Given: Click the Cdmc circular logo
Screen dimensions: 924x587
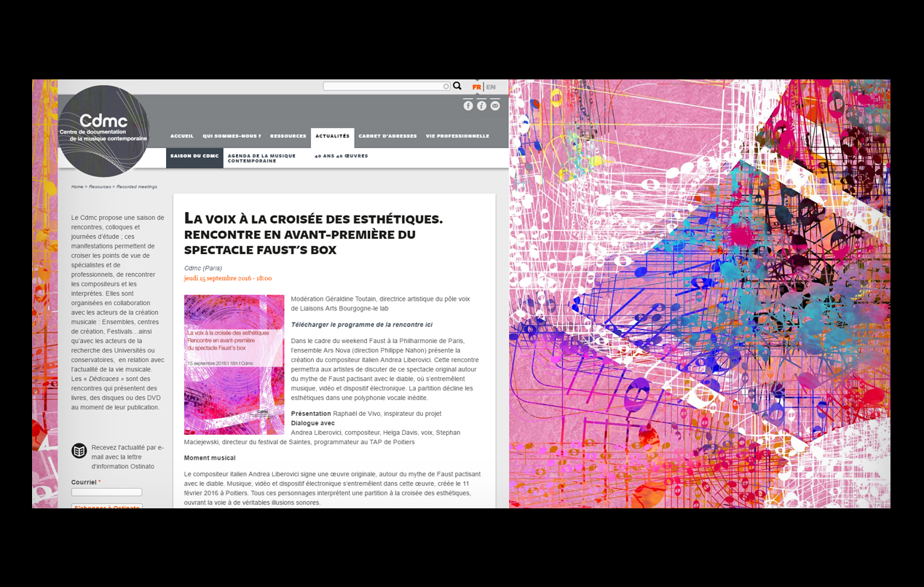Looking at the screenshot, I should pyautogui.click(x=103, y=131).
